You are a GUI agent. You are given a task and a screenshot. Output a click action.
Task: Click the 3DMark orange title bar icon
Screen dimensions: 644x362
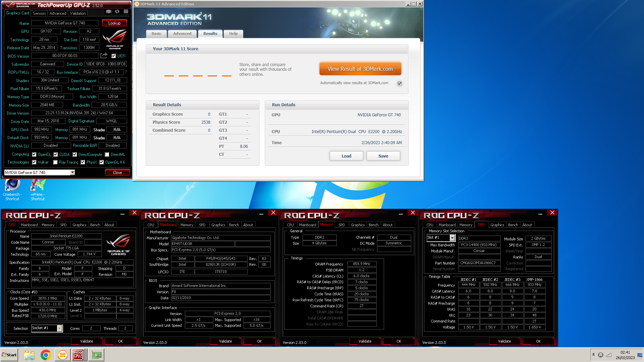137,4
